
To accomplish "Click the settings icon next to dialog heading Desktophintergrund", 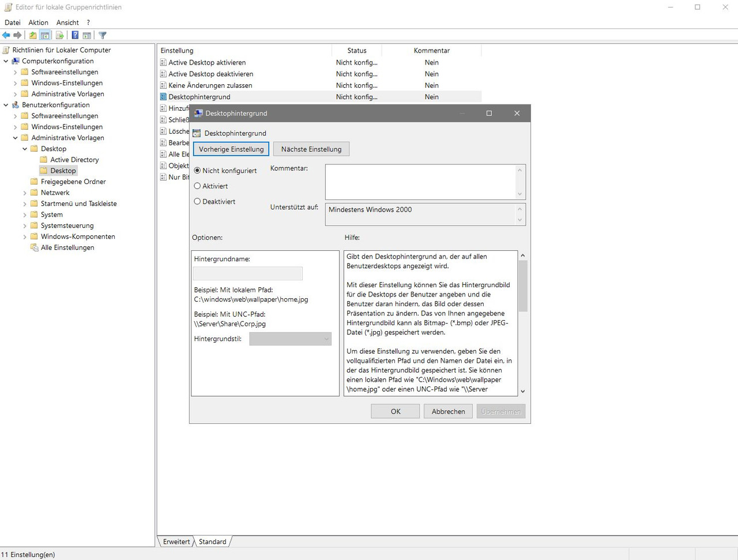I will (197, 133).
